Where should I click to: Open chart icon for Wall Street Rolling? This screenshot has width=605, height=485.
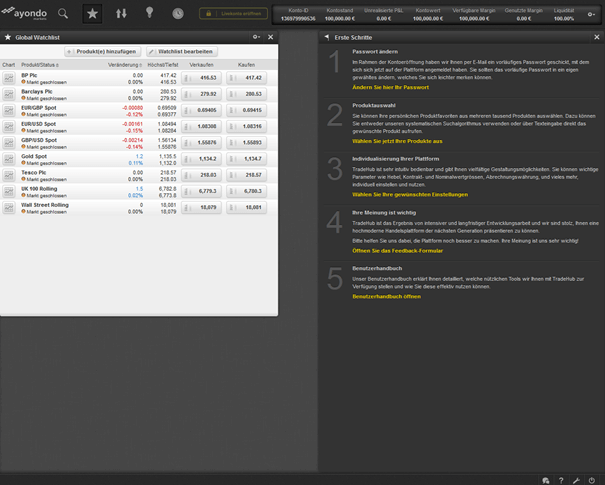coord(8,208)
